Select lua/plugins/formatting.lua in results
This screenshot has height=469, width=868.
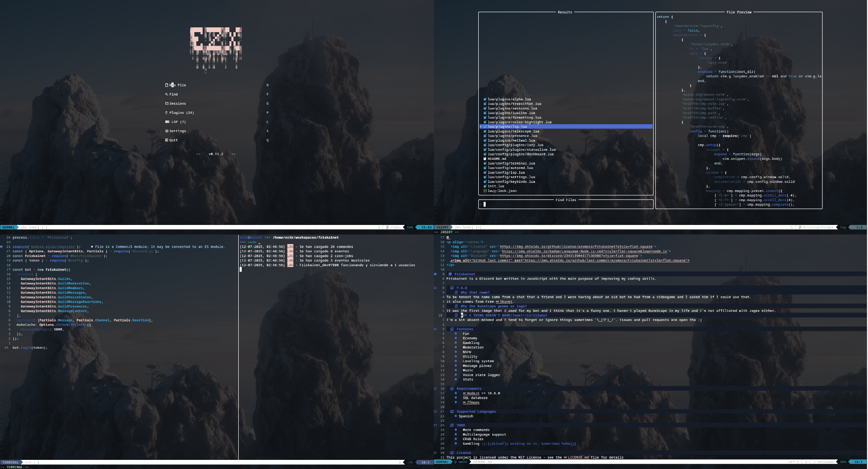(x=514, y=118)
